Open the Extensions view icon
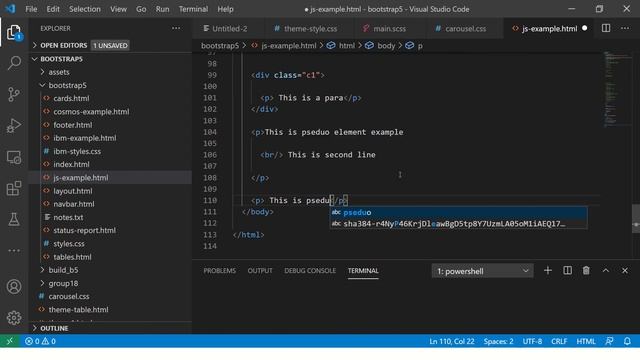Image resolution: width=640 pixels, height=360 pixels. [x=14, y=188]
